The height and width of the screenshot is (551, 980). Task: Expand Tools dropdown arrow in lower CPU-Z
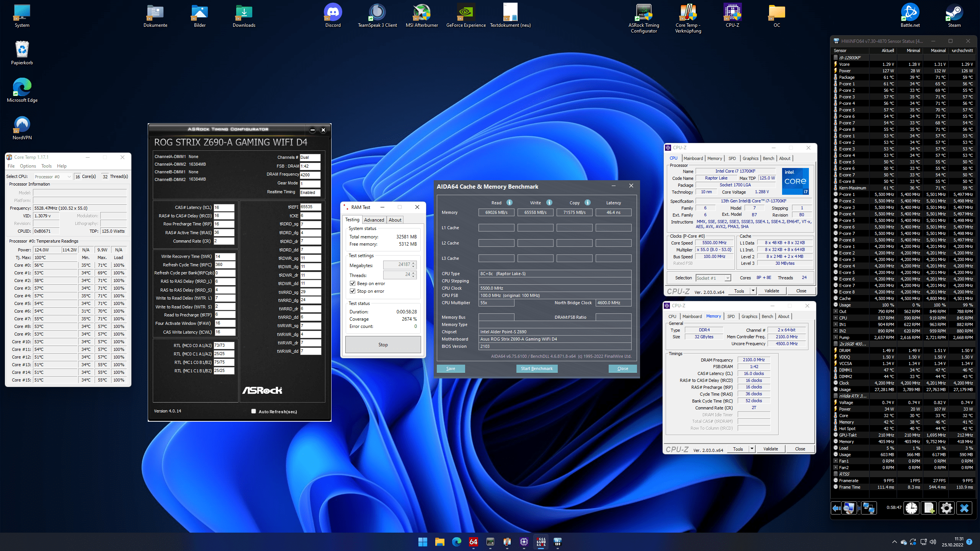(x=752, y=449)
